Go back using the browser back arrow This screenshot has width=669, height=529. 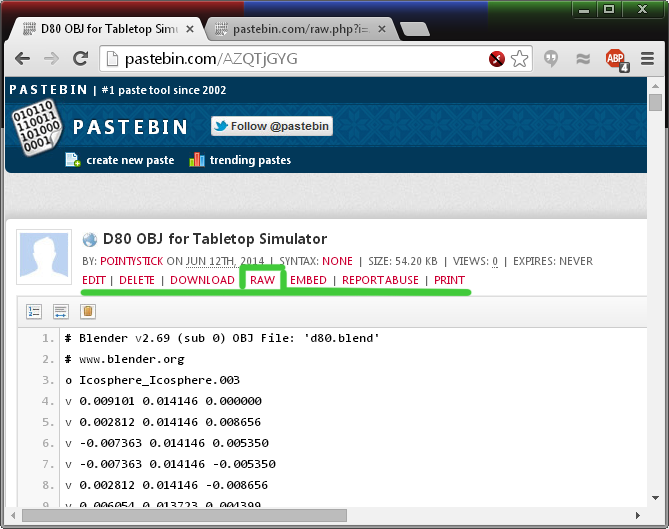click(x=22, y=58)
